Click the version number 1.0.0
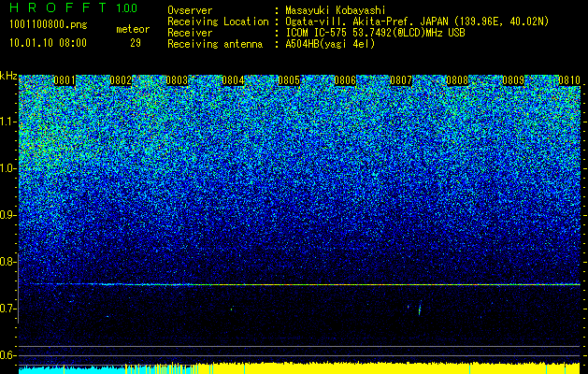The height and width of the screenshot is (374, 588). tap(127, 7)
